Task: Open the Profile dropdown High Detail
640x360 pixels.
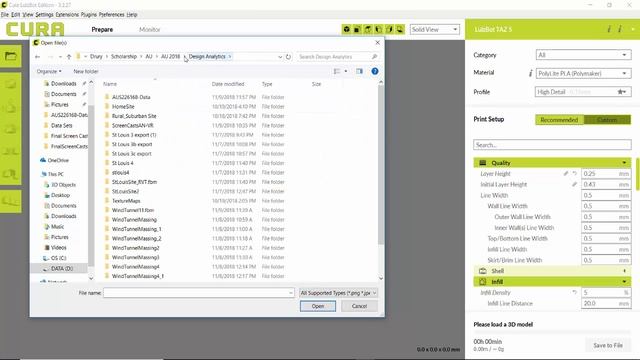Action: (x=583, y=92)
